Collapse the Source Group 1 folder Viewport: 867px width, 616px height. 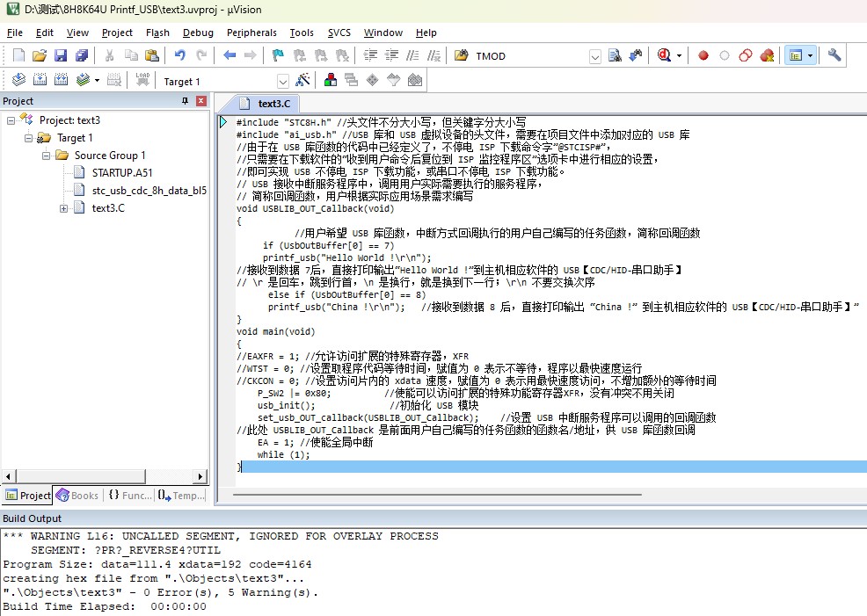(46, 156)
